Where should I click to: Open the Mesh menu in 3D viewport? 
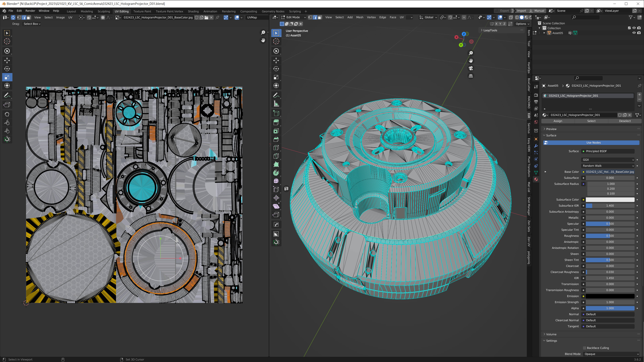point(359,17)
